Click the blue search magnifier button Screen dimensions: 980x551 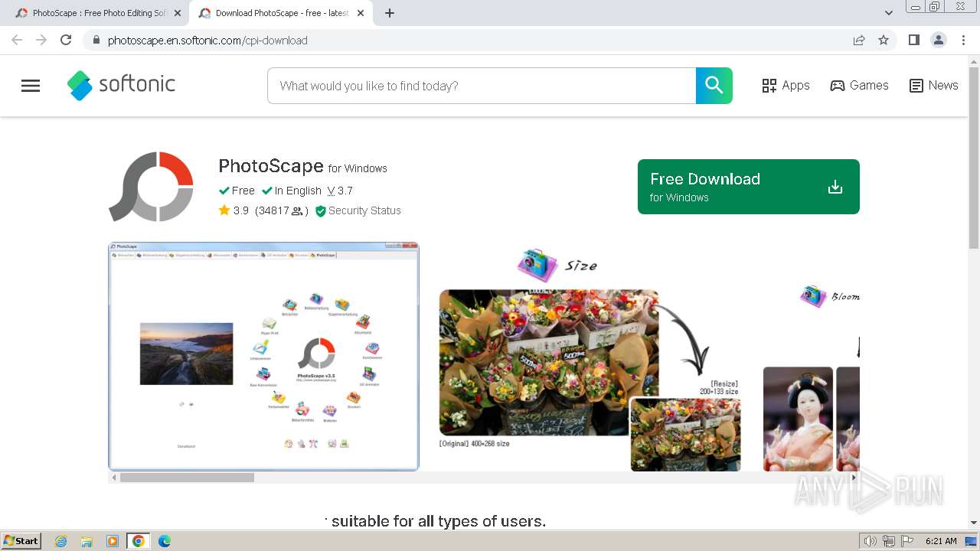click(x=714, y=86)
